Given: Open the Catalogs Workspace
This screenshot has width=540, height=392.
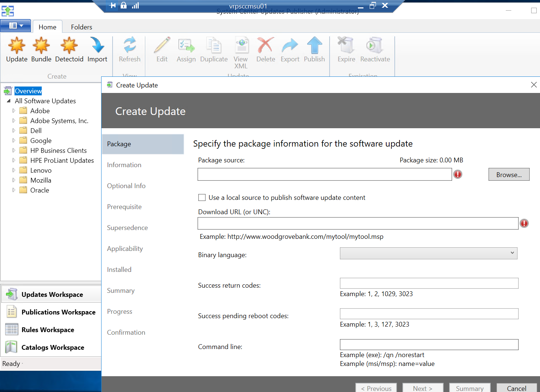Looking at the screenshot, I should coord(51,347).
